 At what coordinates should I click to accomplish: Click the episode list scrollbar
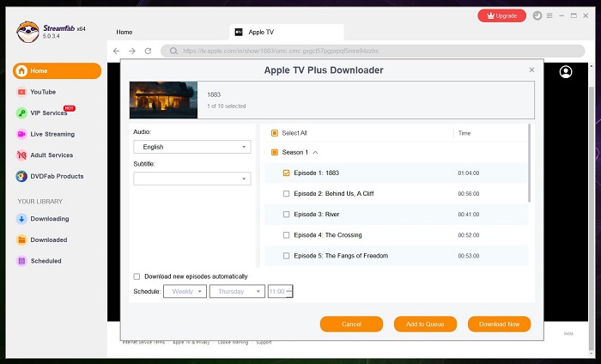(x=530, y=163)
